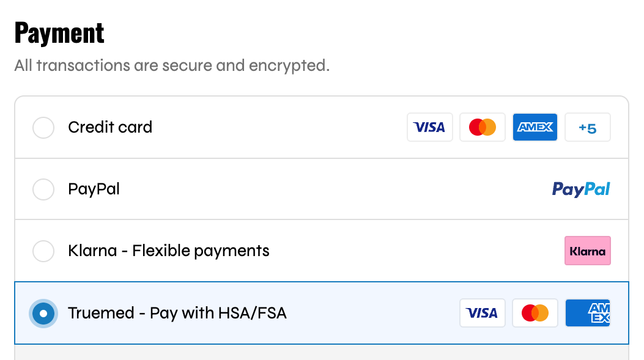The height and width of the screenshot is (360, 644).
Task: Select the Credit card radio button
Action: click(x=43, y=127)
